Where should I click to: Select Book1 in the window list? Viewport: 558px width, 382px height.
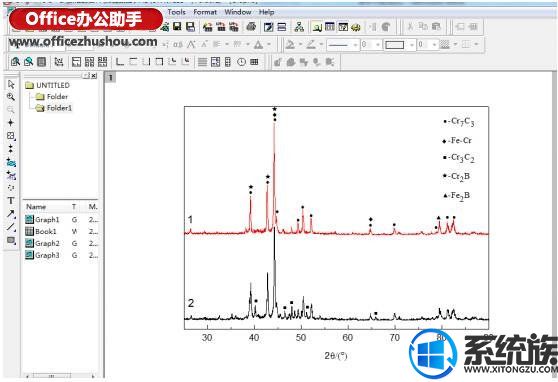(41, 231)
